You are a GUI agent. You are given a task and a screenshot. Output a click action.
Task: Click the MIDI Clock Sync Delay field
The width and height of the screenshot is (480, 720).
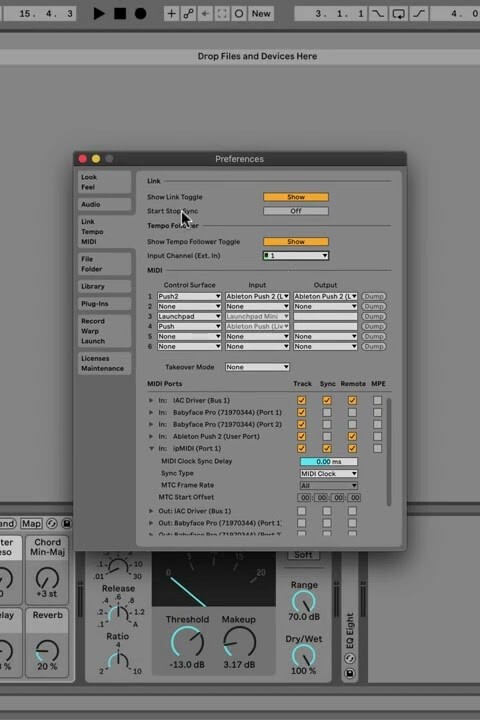pyautogui.click(x=328, y=461)
